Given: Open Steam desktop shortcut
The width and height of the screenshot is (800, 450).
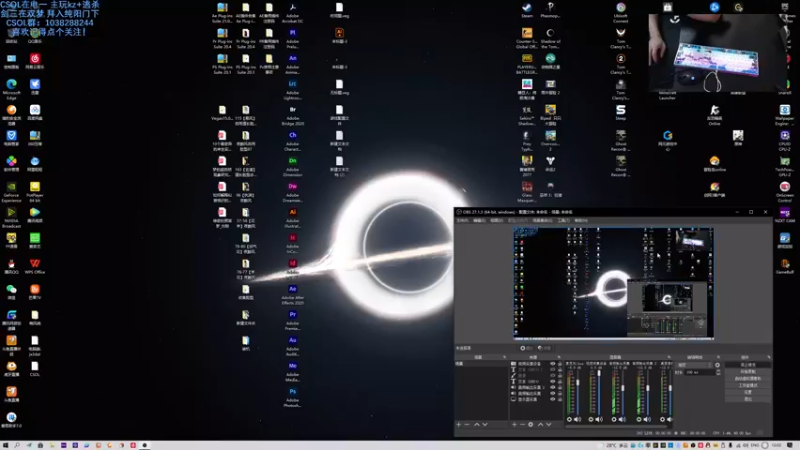Looking at the screenshot, I should click(527, 10).
